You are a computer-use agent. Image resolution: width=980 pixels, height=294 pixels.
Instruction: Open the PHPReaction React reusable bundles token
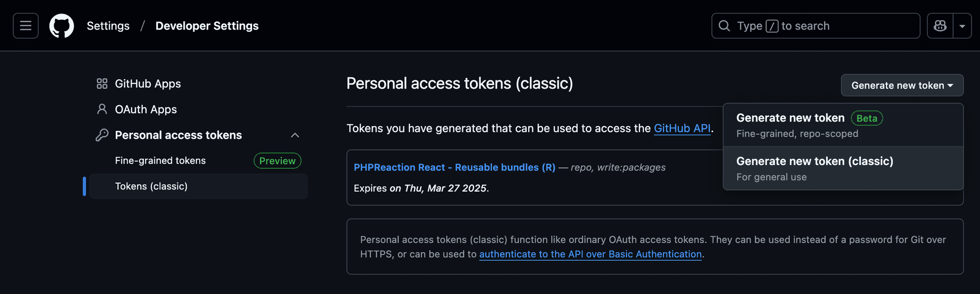coord(454,167)
